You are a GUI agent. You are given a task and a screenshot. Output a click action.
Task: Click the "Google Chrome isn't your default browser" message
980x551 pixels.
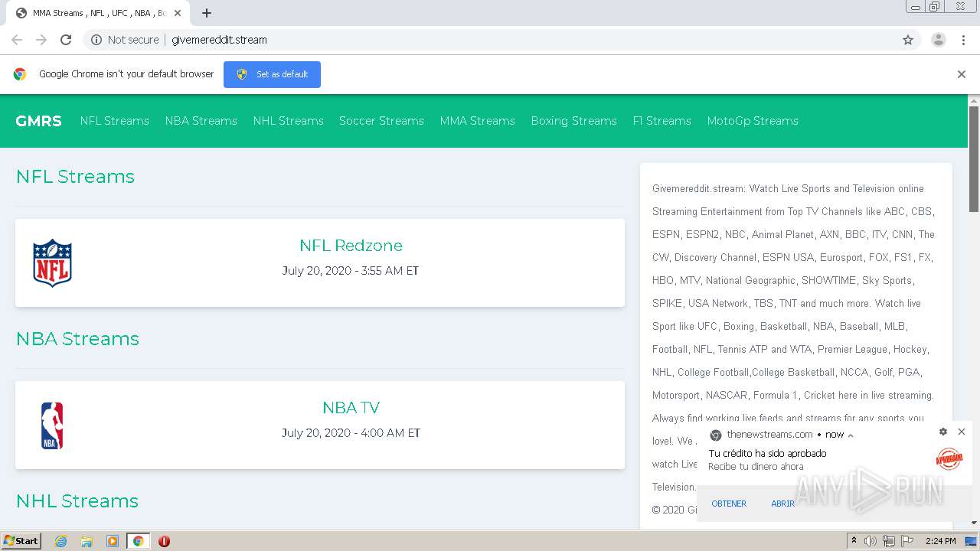pos(126,74)
